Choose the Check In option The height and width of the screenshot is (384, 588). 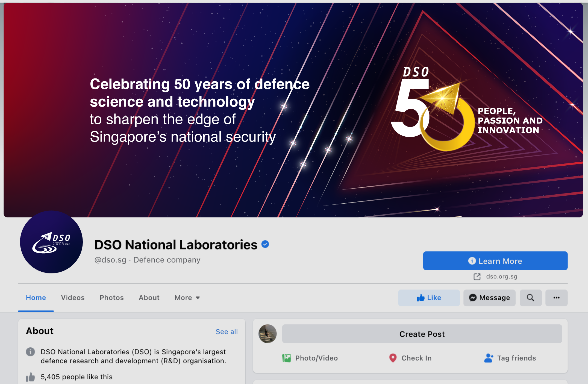click(x=410, y=358)
